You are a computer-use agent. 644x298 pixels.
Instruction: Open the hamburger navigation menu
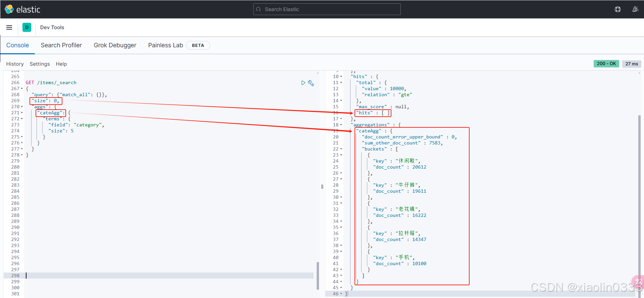coord(9,27)
